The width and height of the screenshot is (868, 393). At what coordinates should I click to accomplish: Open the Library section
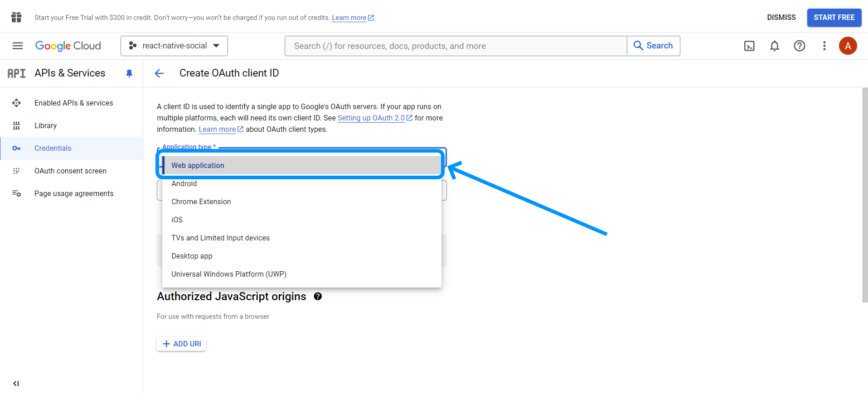tap(72, 125)
